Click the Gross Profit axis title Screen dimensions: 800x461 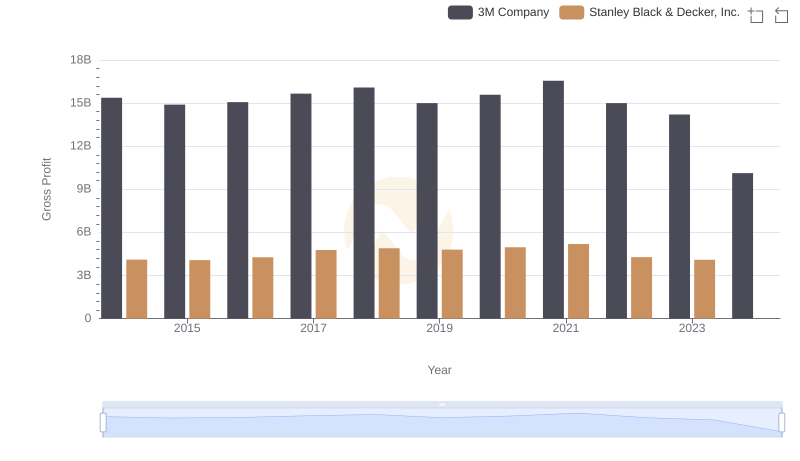(46, 189)
